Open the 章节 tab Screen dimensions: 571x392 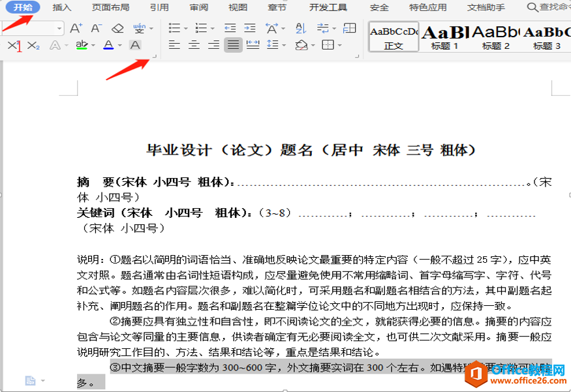point(277,7)
